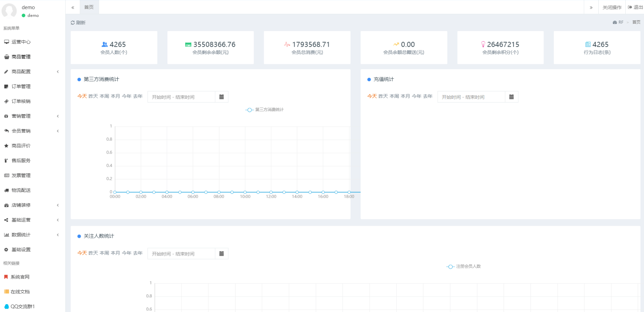Viewport: 644px width, 312px height.
Task: Click the 数据统计 bar chart icon
Action: pos(6,235)
